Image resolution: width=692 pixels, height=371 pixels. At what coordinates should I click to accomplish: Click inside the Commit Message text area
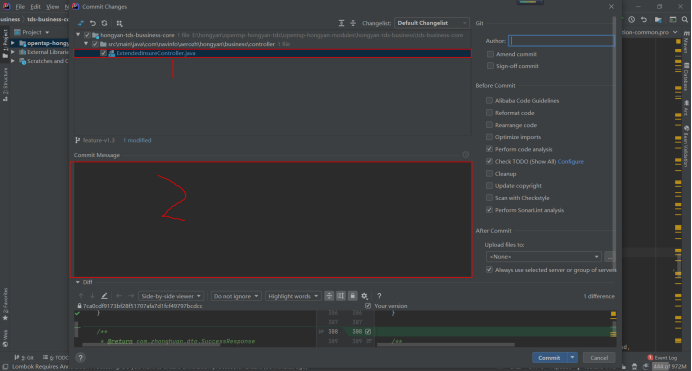pos(271,220)
